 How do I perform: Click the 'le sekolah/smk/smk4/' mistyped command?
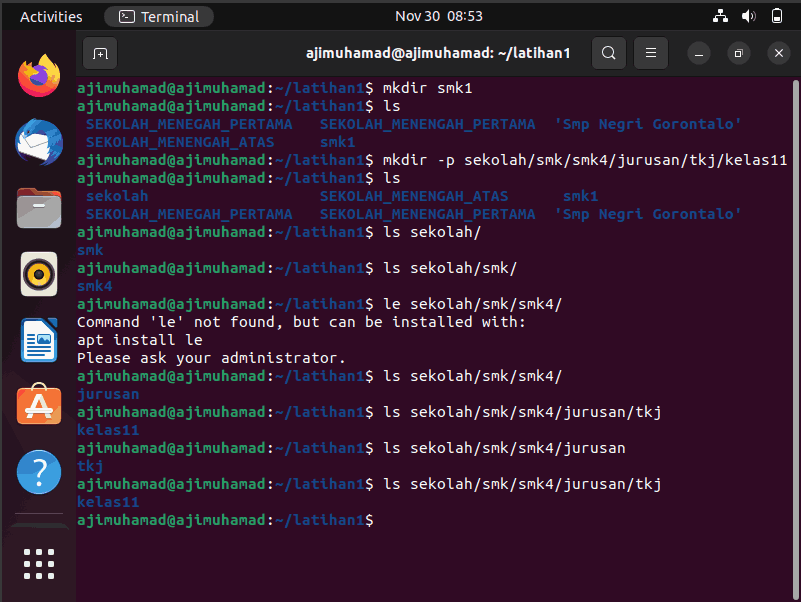tap(473, 304)
